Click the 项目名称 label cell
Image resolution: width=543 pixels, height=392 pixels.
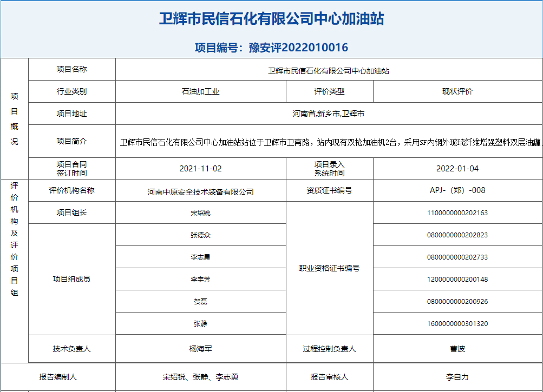pos(71,69)
